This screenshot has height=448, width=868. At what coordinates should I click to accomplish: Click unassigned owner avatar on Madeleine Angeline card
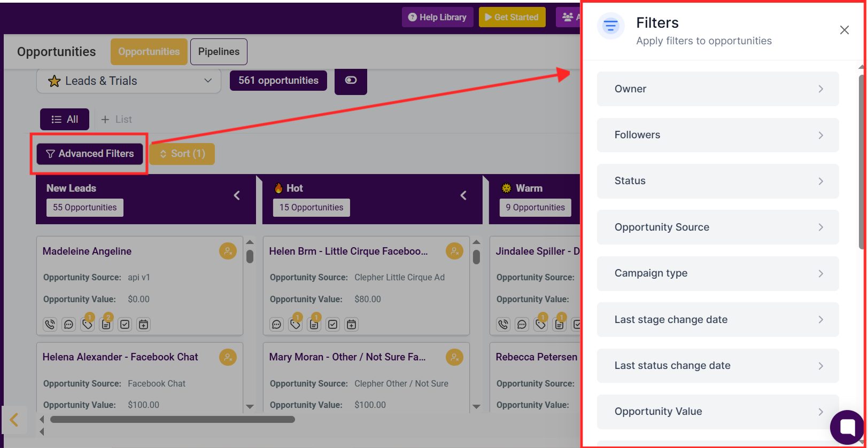pos(228,251)
